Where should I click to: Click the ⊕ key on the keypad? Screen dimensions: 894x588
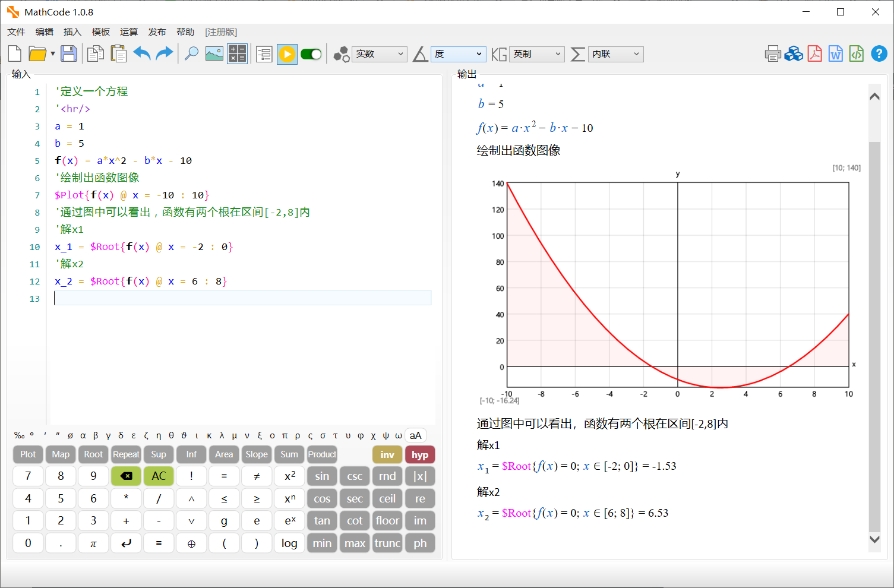click(191, 543)
